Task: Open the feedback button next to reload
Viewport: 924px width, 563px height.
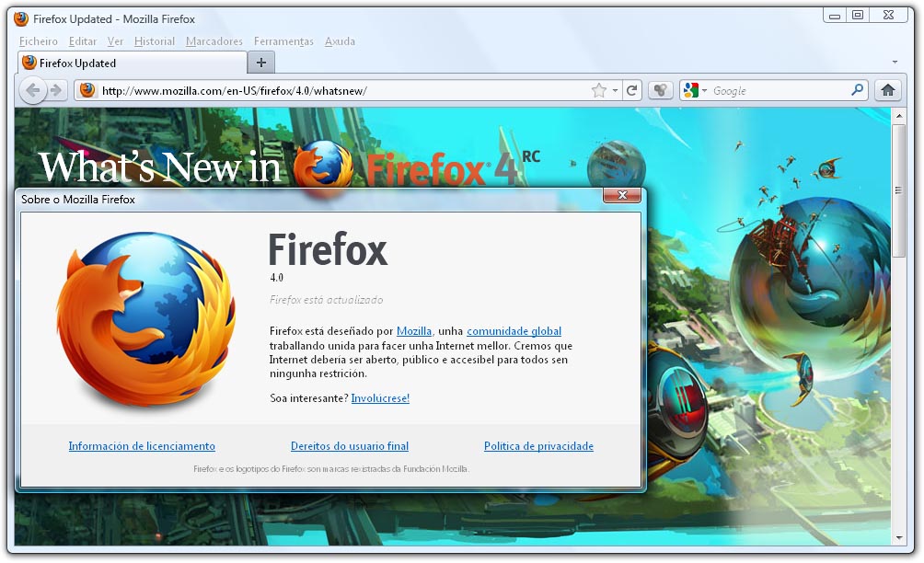Action: 661,90
